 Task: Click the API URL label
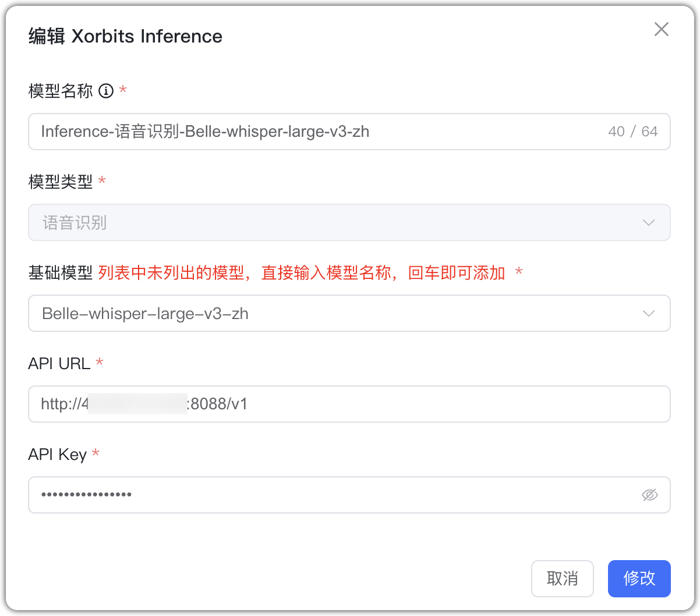tap(59, 363)
